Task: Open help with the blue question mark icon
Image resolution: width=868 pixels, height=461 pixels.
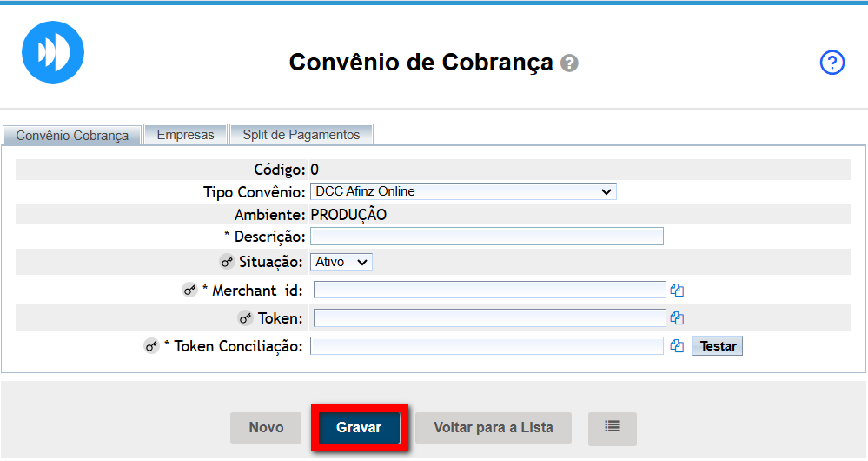Action: point(832,63)
